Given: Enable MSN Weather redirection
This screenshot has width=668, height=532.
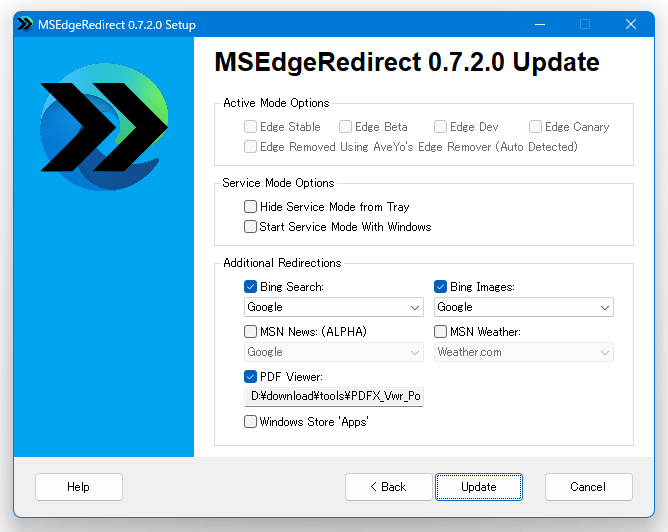Looking at the screenshot, I should pyautogui.click(x=440, y=331).
